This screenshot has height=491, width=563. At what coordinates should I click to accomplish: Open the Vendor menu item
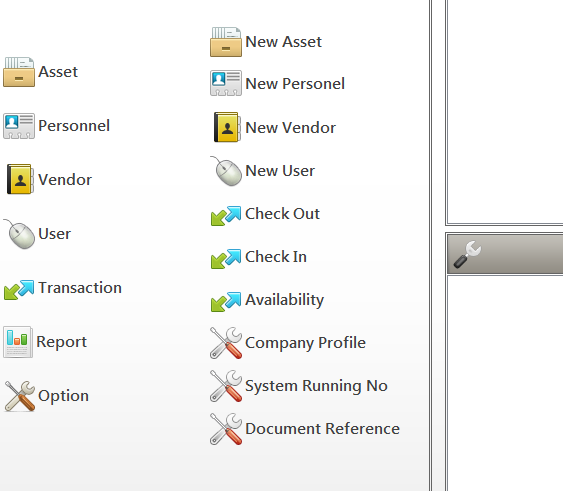point(65,180)
